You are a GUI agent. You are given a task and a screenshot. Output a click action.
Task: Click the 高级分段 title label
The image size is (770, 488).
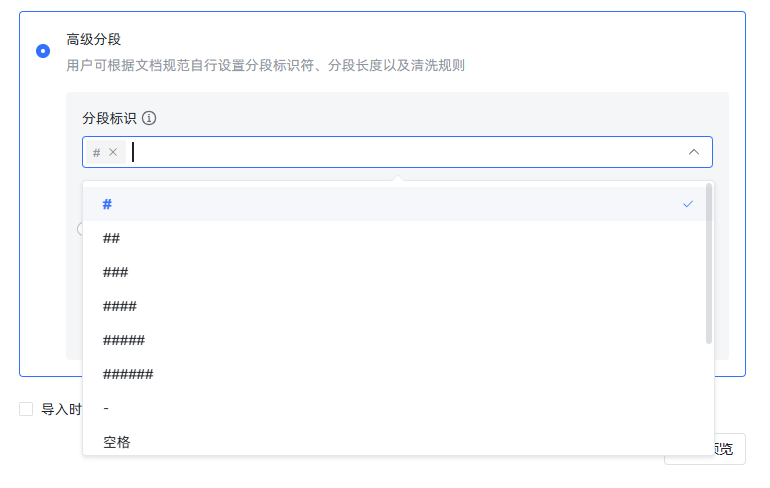(93, 40)
